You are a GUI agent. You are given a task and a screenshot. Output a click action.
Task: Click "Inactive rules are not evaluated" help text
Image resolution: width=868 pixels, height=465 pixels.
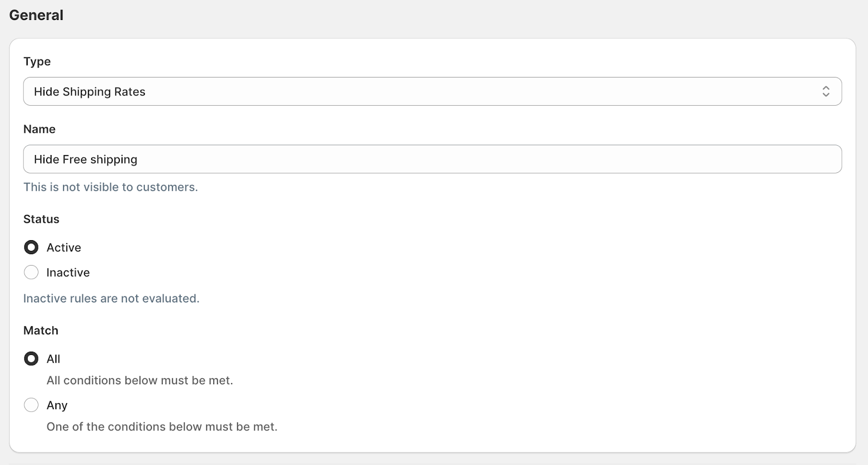click(111, 299)
